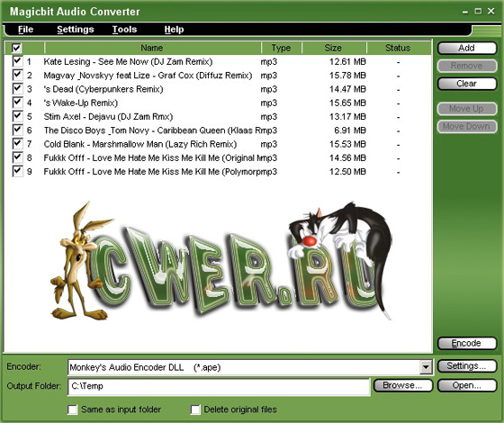Select the Stim Axel - Dejavu track row
504x423 pixels.
[x=217, y=116]
